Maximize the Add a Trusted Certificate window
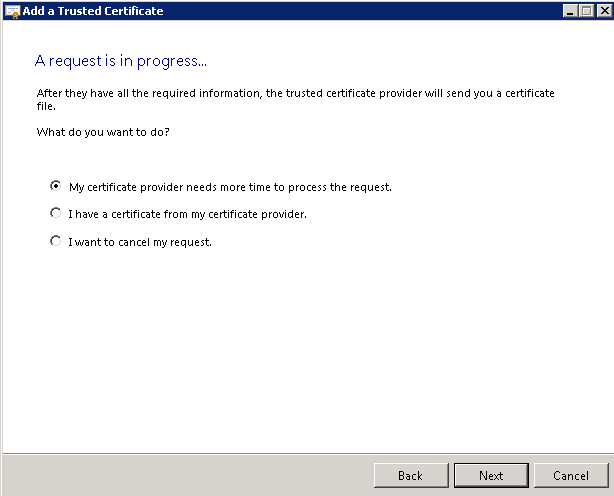This screenshot has height=496, width=614. pos(584,11)
